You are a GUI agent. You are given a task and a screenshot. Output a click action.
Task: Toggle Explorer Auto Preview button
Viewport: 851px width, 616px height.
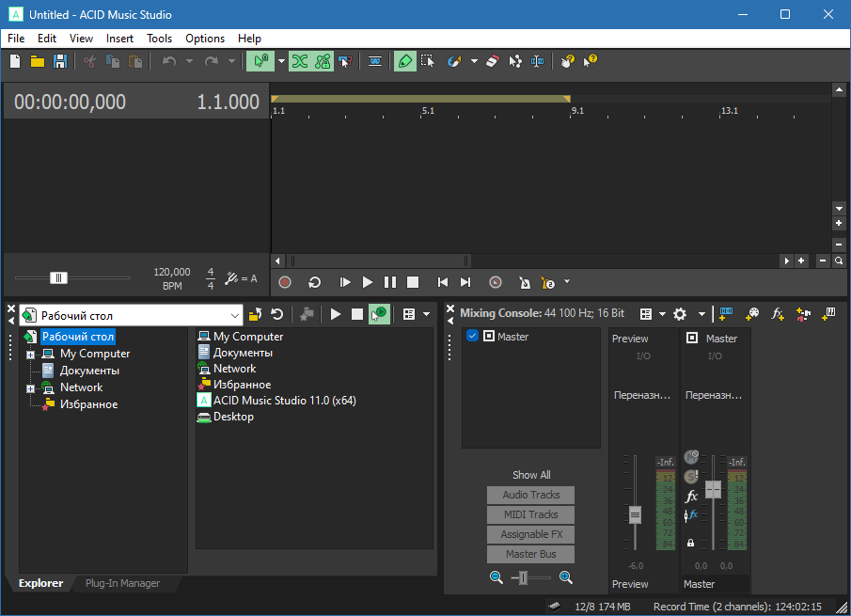point(379,314)
